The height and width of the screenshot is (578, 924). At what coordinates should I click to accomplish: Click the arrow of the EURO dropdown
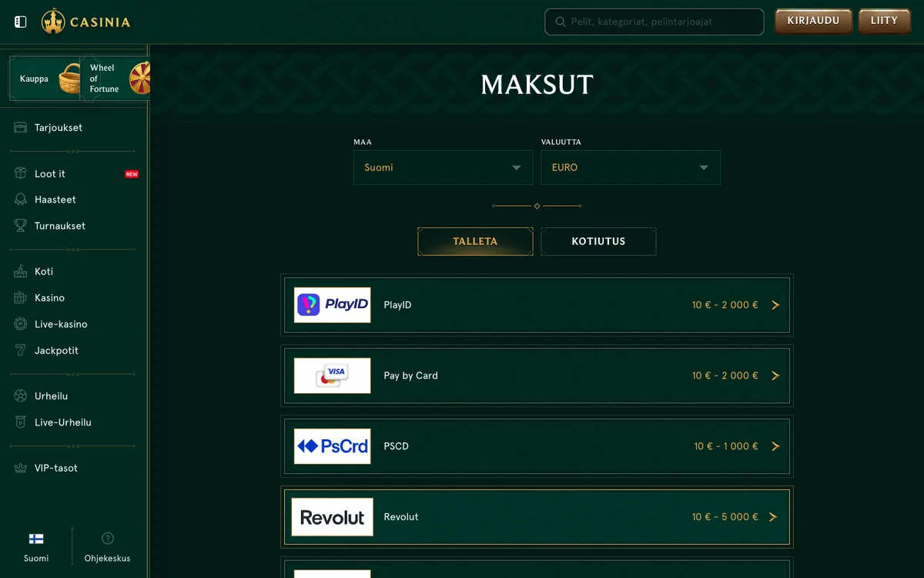coord(704,168)
